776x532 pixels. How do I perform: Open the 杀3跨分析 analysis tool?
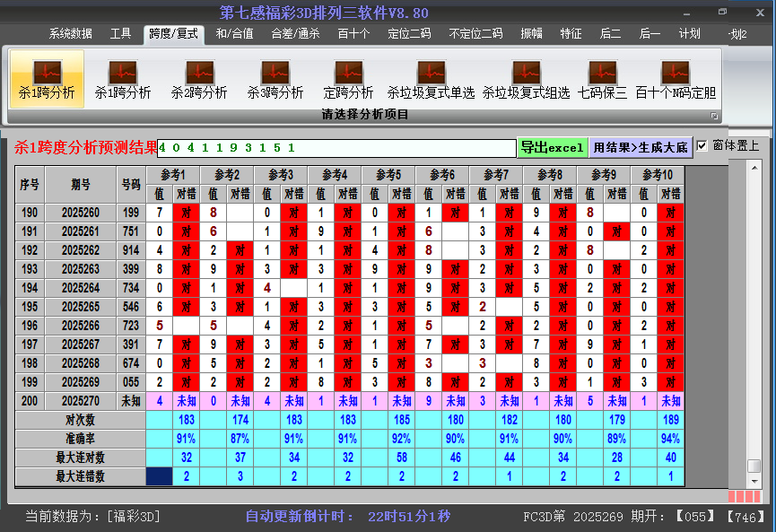click(275, 78)
